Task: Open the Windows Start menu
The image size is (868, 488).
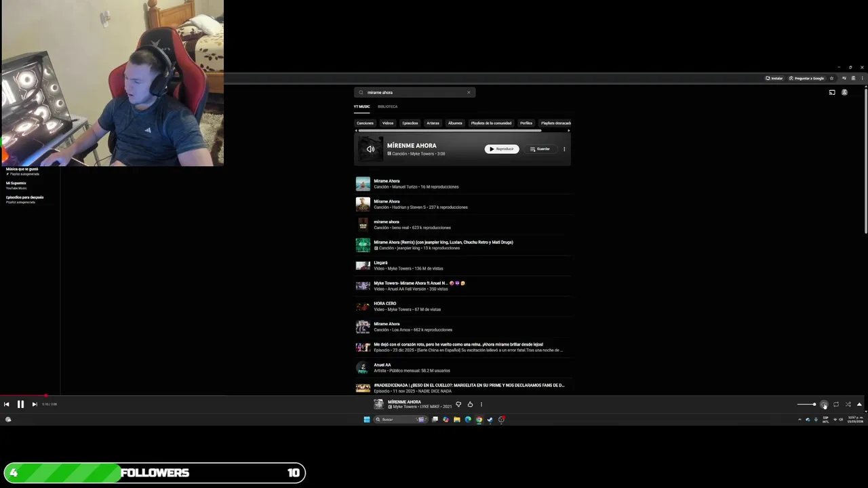Action: [x=367, y=420]
